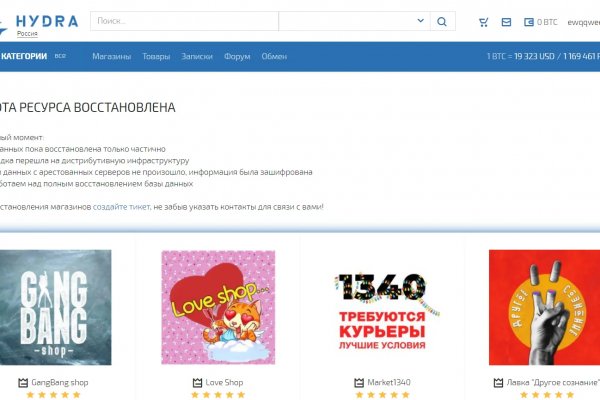Click the все link next to categories
The image size is (600, 400).
click(x=60, y=56)
